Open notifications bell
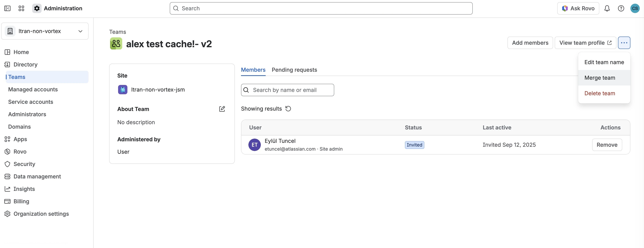This screenshot has height=248, width=644. coord(607,8)
